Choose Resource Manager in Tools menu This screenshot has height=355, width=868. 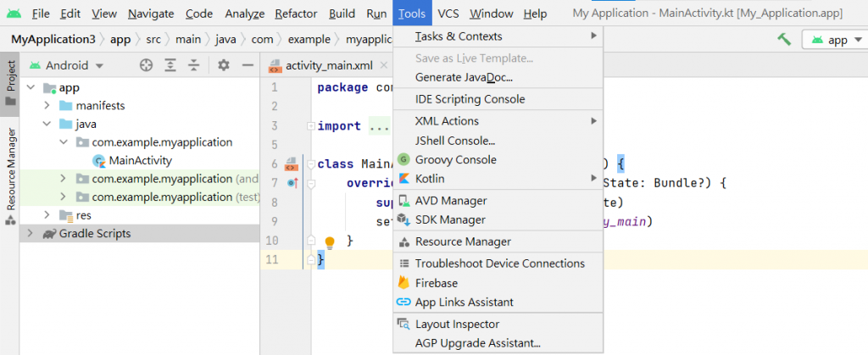coord(498,241)
